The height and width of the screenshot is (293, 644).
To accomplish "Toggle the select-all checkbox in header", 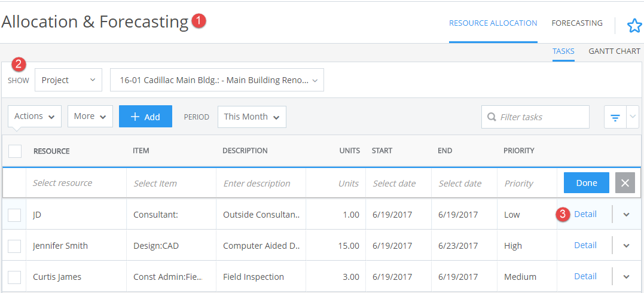I will (15, 151).
